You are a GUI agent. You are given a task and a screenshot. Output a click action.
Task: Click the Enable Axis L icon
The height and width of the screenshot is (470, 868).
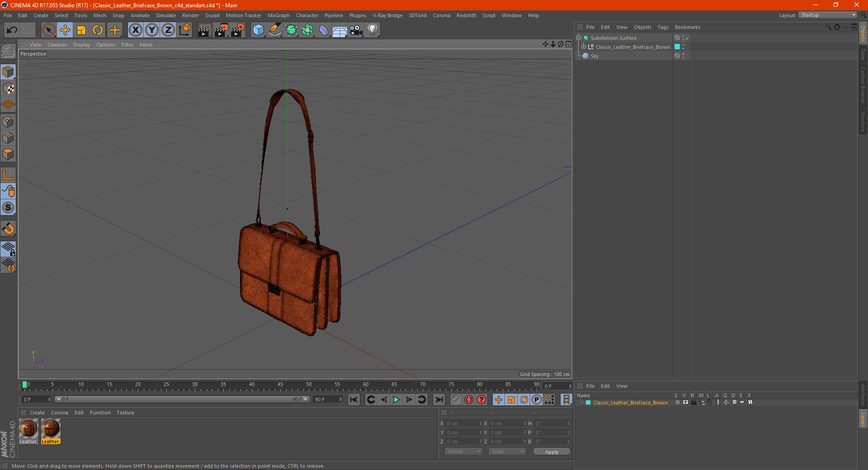click(x=8, y=175)
